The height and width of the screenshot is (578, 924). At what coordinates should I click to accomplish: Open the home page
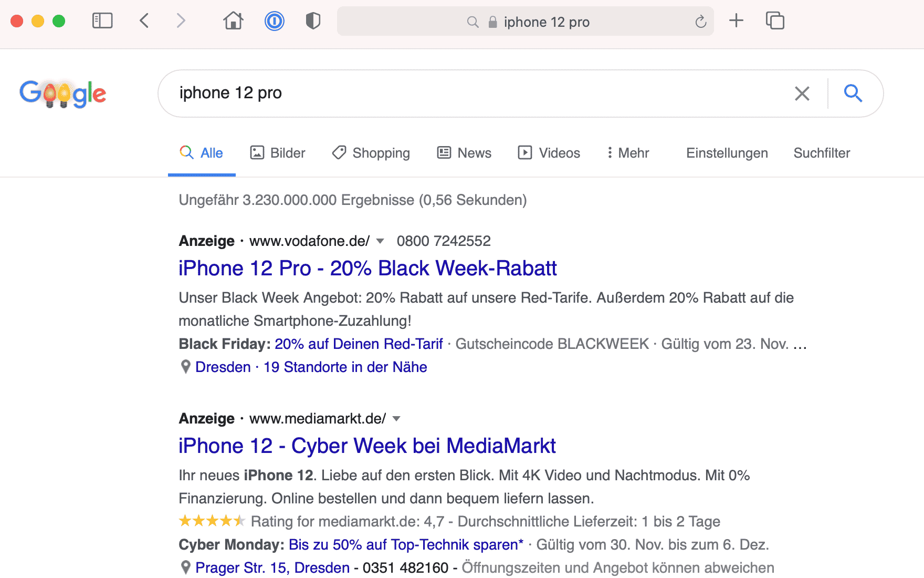point(234,21)
